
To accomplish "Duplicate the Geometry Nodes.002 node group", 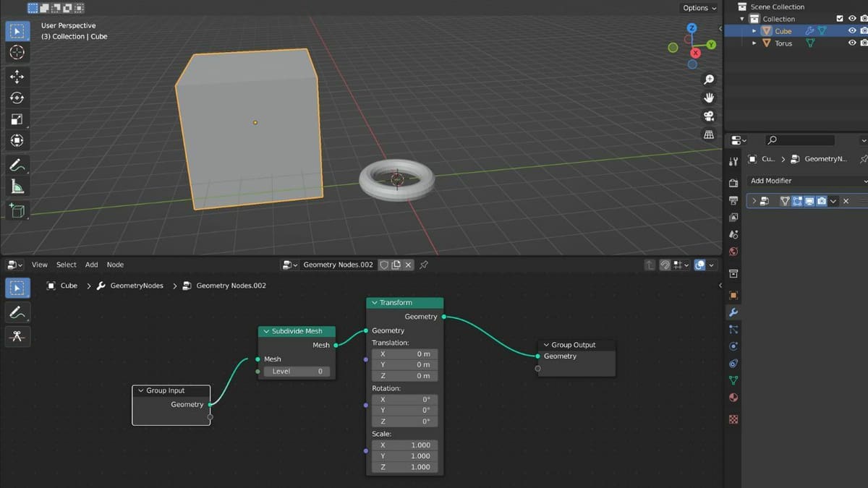I will [x=396, y=265].
